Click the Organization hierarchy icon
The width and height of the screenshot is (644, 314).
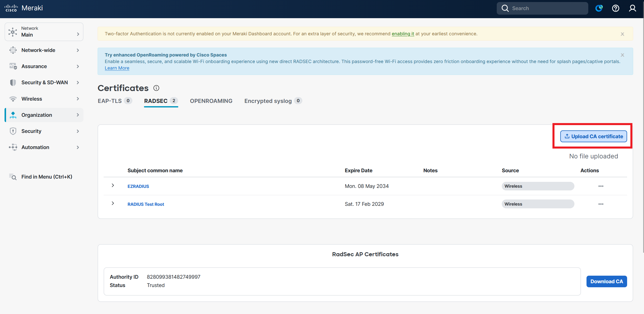pos(13,115)
